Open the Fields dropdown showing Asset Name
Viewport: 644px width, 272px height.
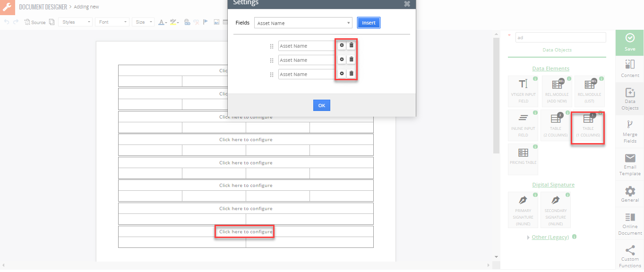coord(303,23)
